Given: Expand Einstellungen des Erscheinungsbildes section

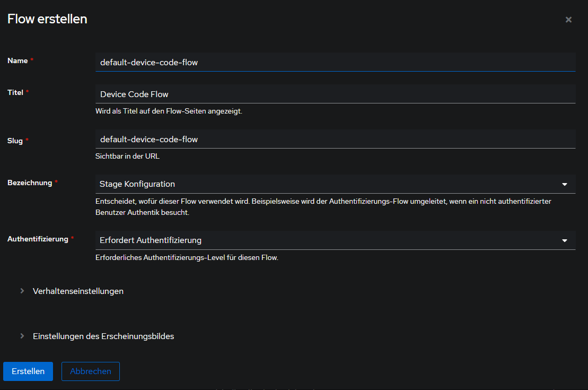Looking at the screenshot, I should 103,336.
